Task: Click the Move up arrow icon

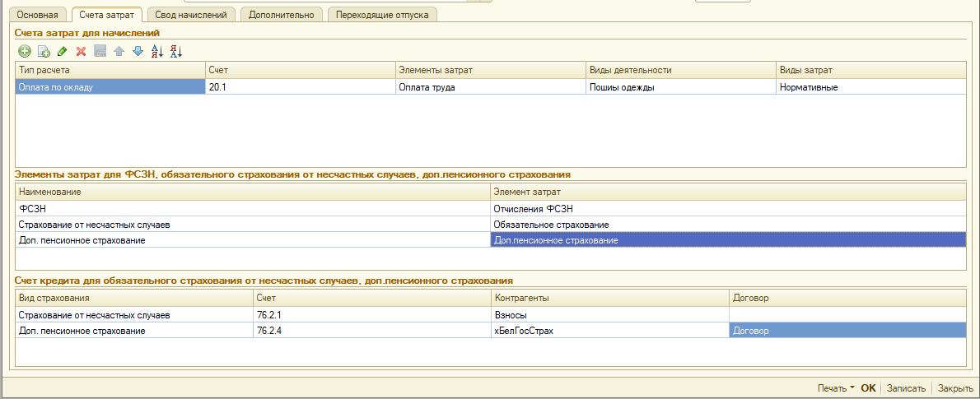Action: point(119,51)
